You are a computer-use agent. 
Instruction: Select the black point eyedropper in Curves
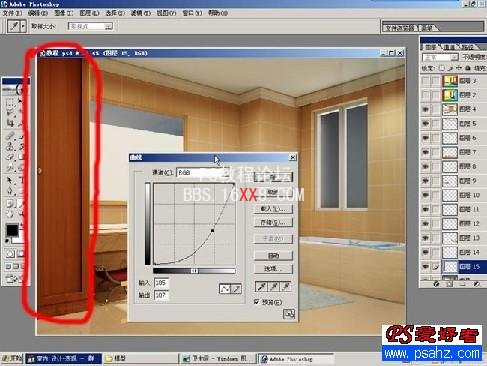(x=261, y=287)
